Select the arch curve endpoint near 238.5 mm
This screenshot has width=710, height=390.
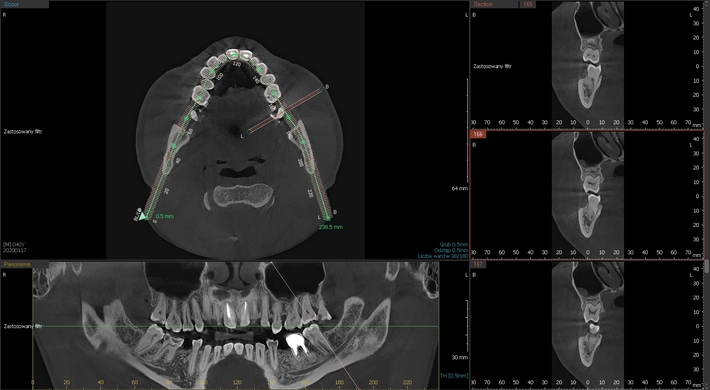click(328, 218)
